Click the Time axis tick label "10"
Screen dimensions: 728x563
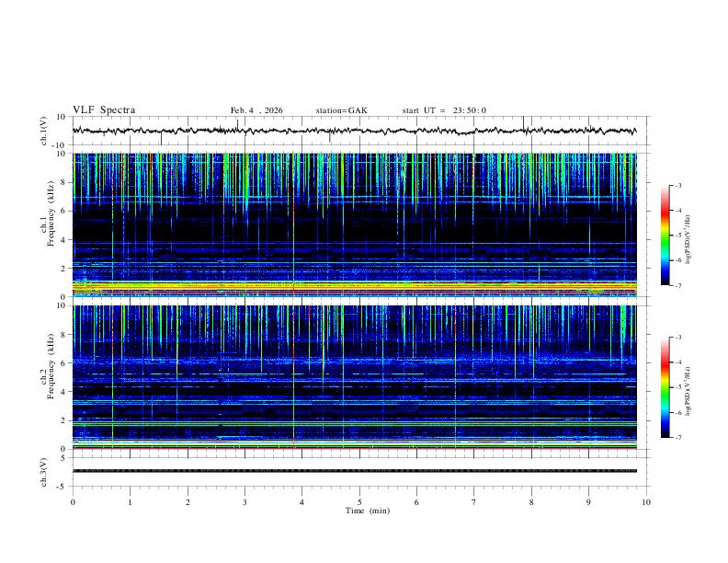[646, 502]
